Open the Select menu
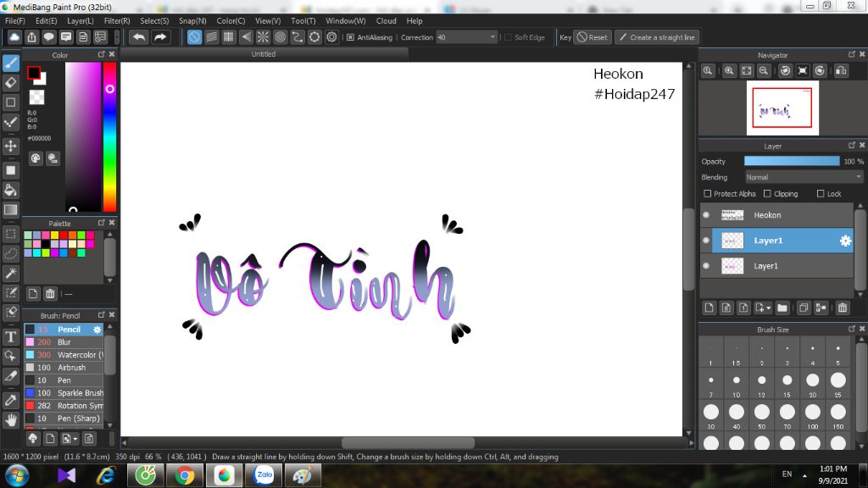Image resolution: width=868 pixels, height=488 pixels. pos(154,20)
